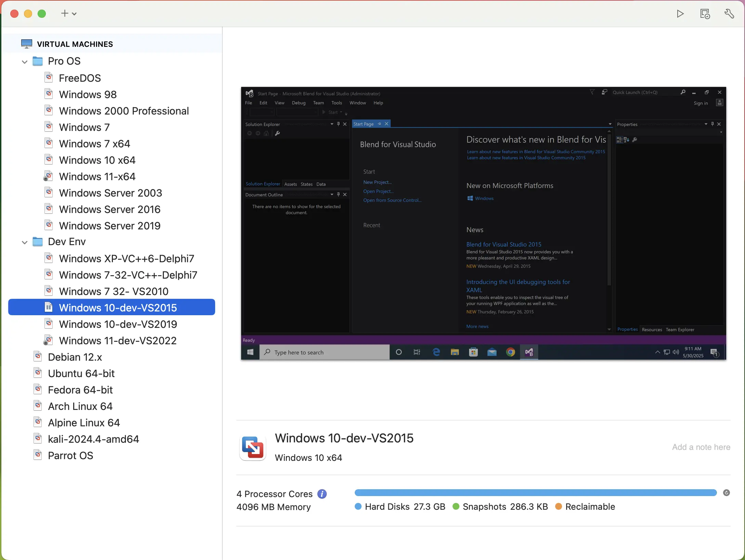Click Open Project... link on Start Page
The width and height of the screenshot is (745, 560).
pyautogui.click(x=378, y=191)
